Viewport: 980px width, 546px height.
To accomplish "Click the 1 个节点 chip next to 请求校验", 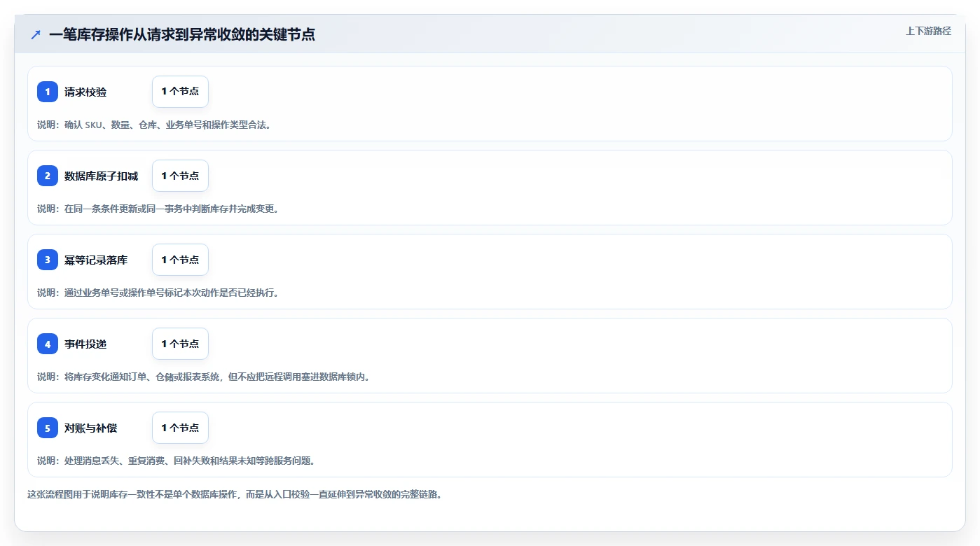I will coord(180,92).
